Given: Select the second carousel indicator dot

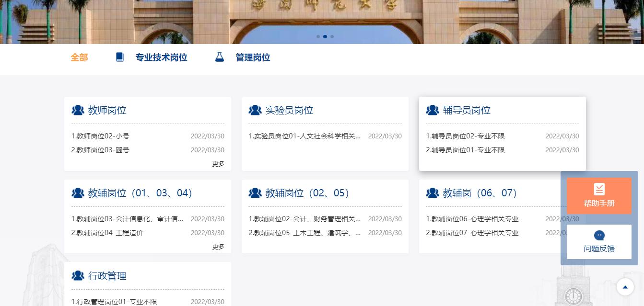Looking at the screenshot, I should point(325,36).
